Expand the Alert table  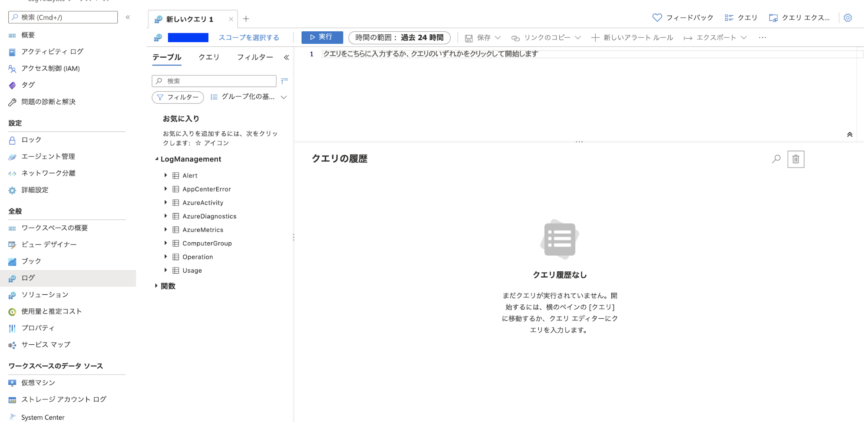coord(165,175)
